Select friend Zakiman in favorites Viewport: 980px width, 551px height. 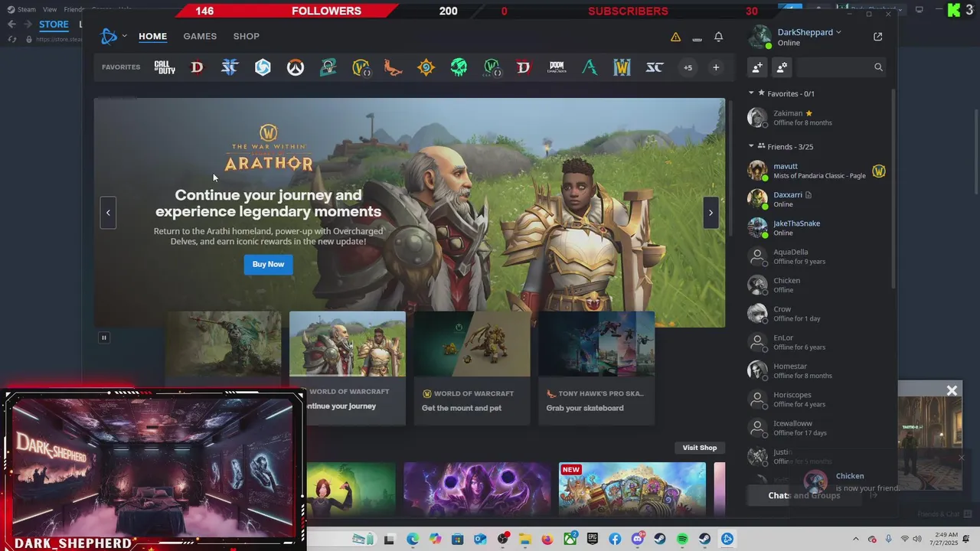pyautogui.click(x=816, y=118)
